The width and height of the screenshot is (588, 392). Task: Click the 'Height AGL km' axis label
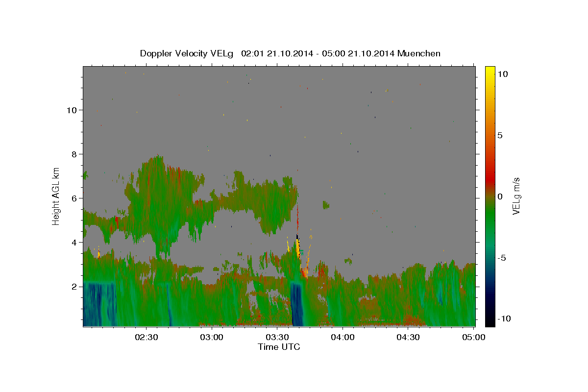coord(56,196)
